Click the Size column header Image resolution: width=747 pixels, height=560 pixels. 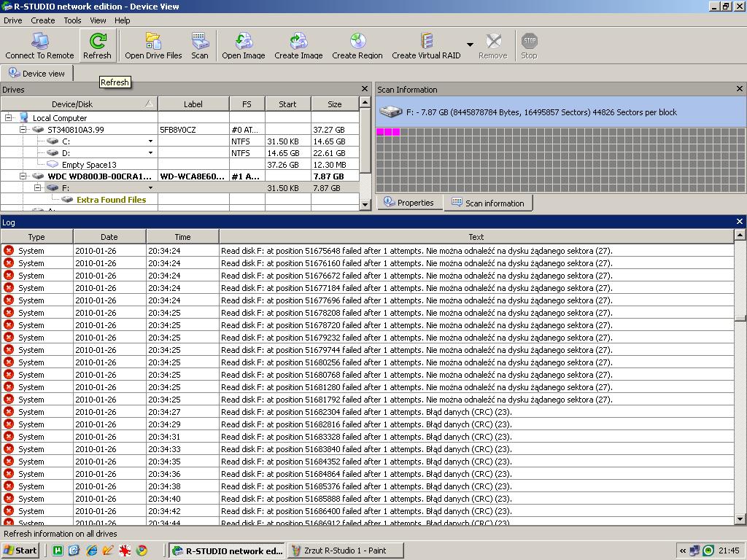coord(335,104)
